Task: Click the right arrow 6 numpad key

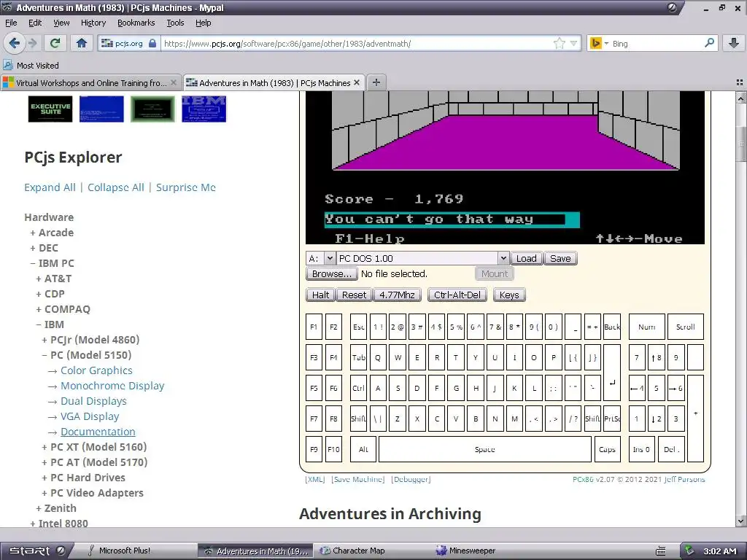Action: tap(676, 388)
